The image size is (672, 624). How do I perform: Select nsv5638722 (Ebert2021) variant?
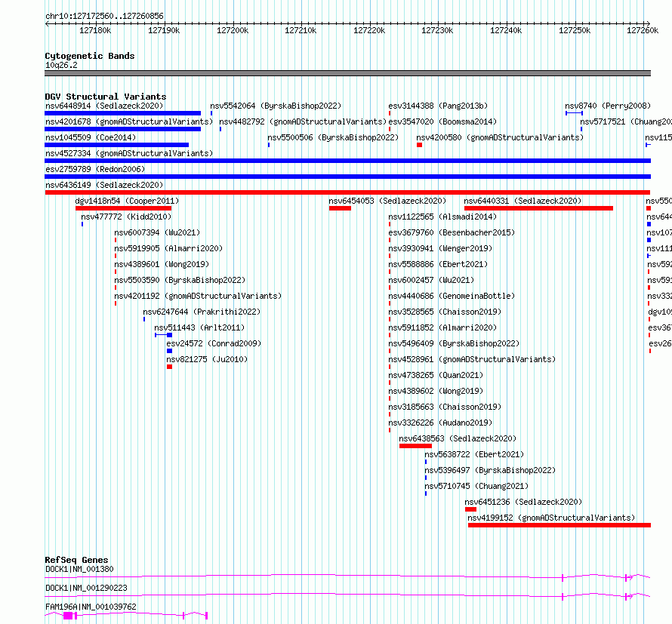tap(474, 454)
